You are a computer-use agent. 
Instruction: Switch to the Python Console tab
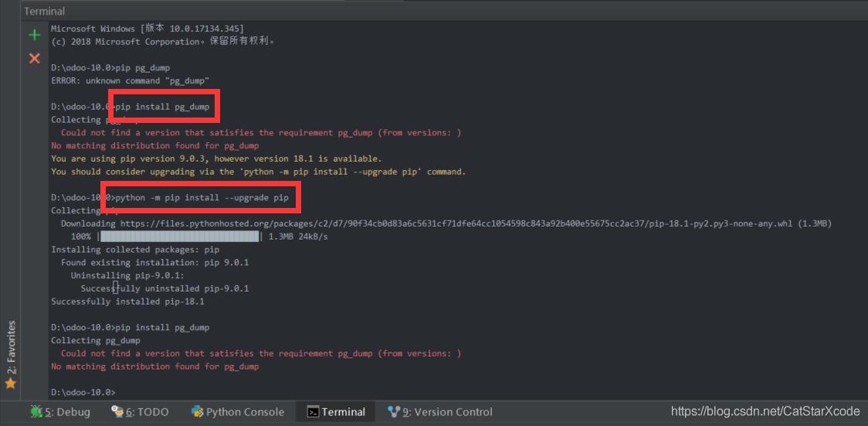pos(238,411)
